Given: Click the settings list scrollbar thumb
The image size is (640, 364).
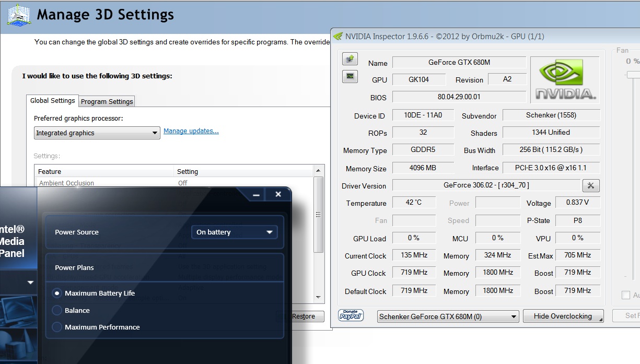Looking at the screenshot, I should click(318, 215).
